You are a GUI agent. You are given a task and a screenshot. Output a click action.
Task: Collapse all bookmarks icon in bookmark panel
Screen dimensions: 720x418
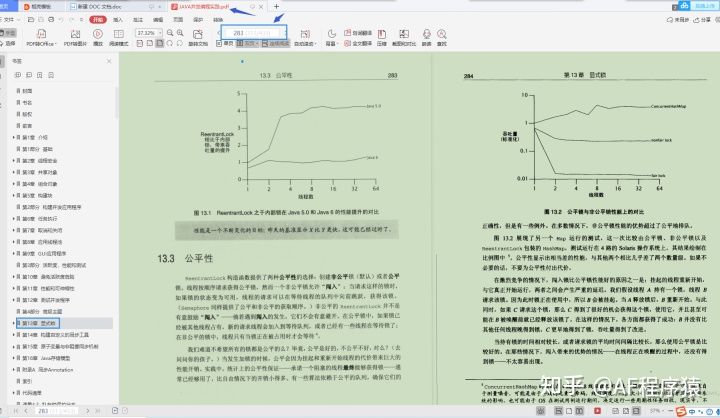(29, 75)
